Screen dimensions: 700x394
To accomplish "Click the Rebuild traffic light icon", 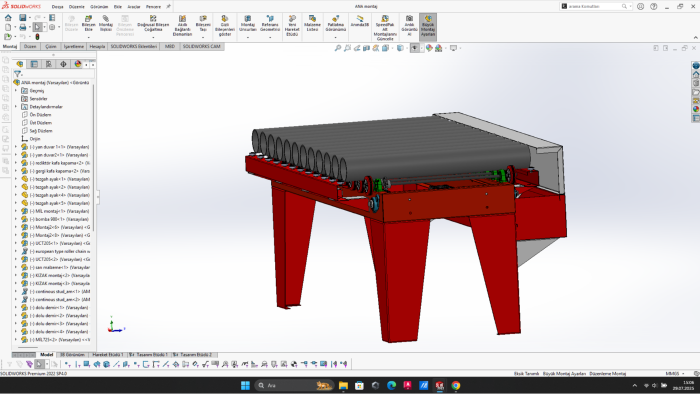I will (38, 37).
